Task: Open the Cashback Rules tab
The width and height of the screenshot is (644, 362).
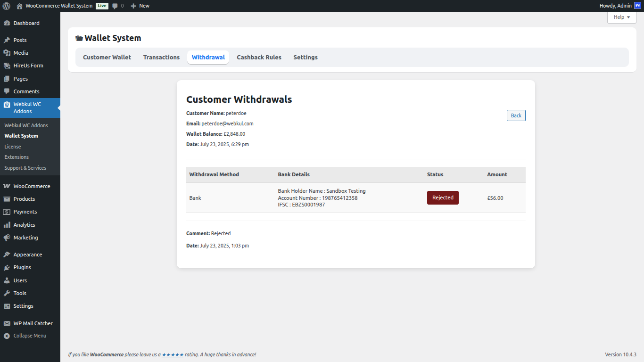Action: [x=259, y=57]
